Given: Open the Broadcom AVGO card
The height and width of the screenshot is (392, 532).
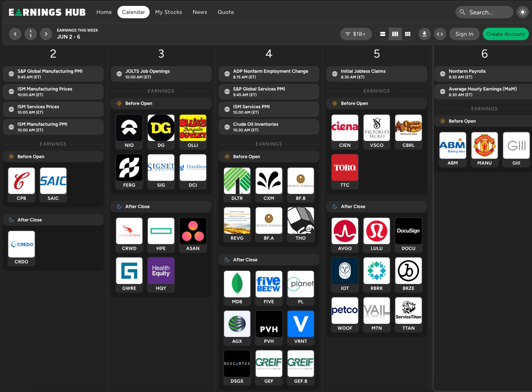Looking at the screenshot, I should [x=345, y=235].
